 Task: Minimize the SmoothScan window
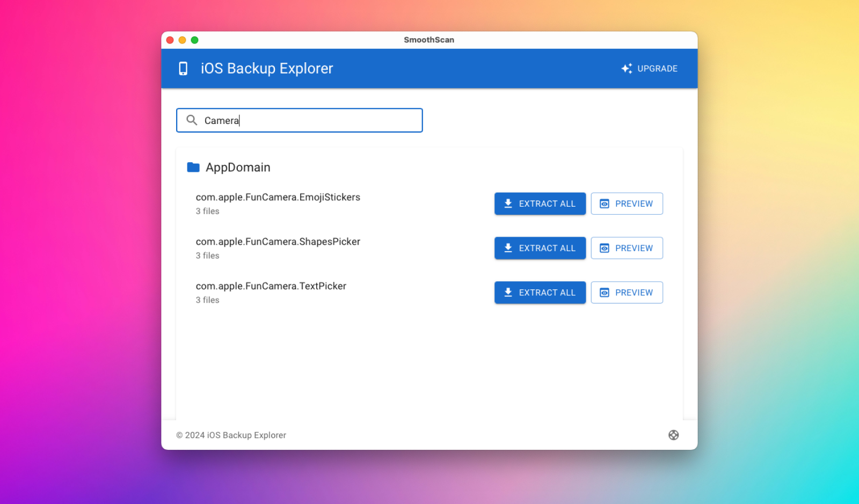183,40
